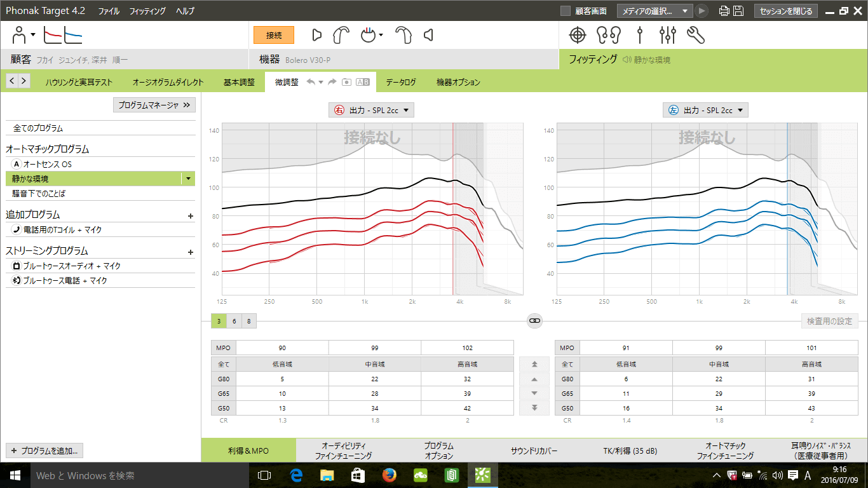Open the ヘルプ menu

point(185,11)
